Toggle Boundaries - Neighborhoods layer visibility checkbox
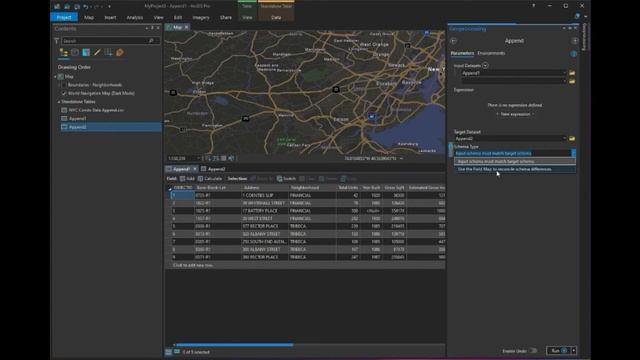The height and width of the screenshot is (360, 640). [63, 85]
